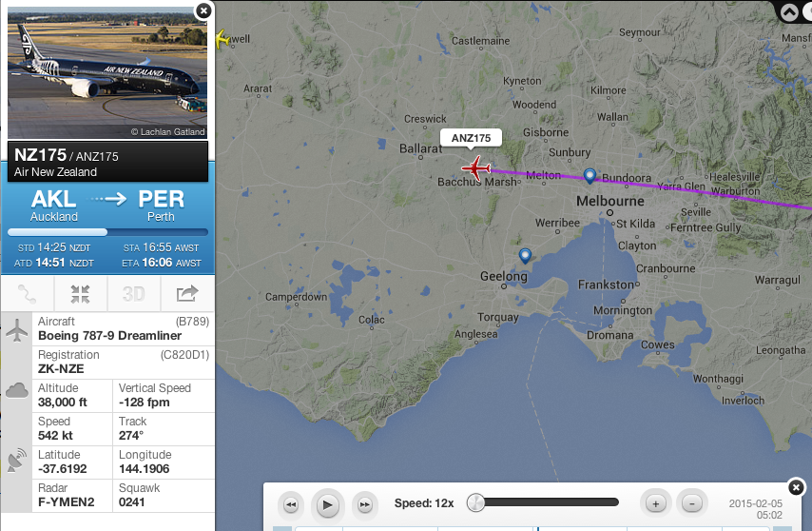Click the rewind playback button

pos(291,504)
